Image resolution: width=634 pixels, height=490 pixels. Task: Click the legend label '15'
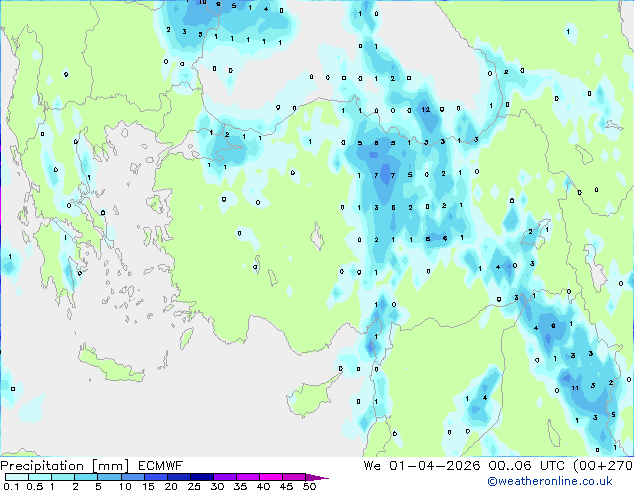tap(148, 486)
